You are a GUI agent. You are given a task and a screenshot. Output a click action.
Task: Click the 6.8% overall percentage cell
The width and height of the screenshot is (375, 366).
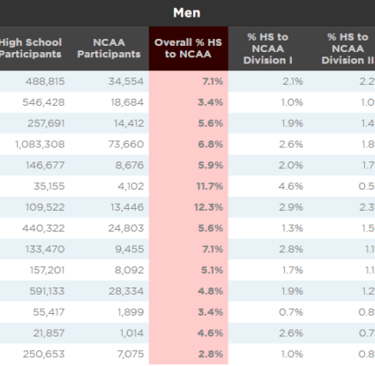[x=211, y=144]
